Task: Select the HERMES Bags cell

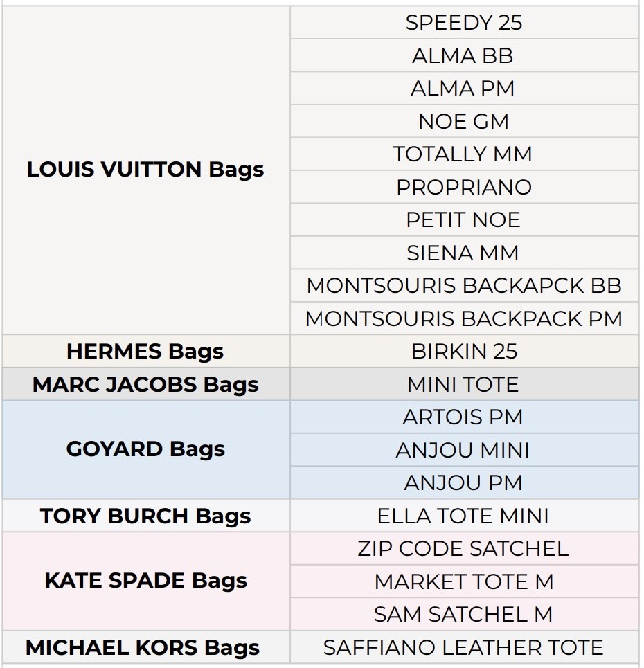Action: (145, 351)
